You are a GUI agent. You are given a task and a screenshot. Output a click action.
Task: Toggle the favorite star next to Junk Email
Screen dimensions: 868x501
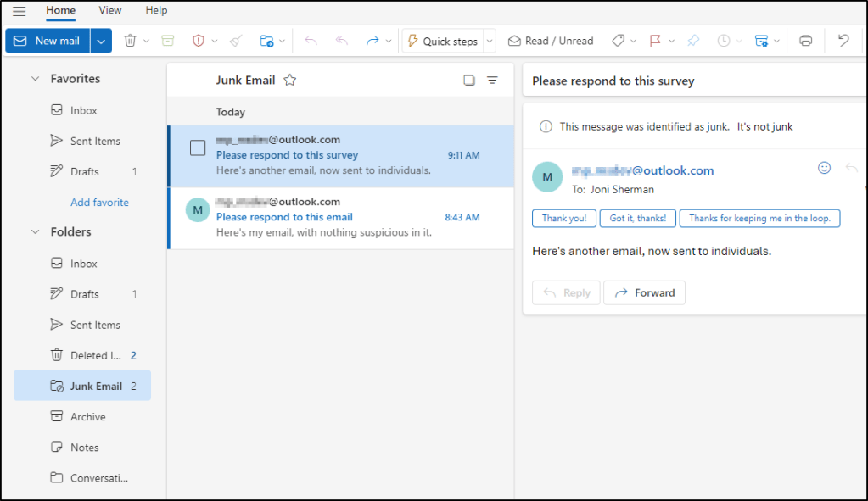point(290,81)
